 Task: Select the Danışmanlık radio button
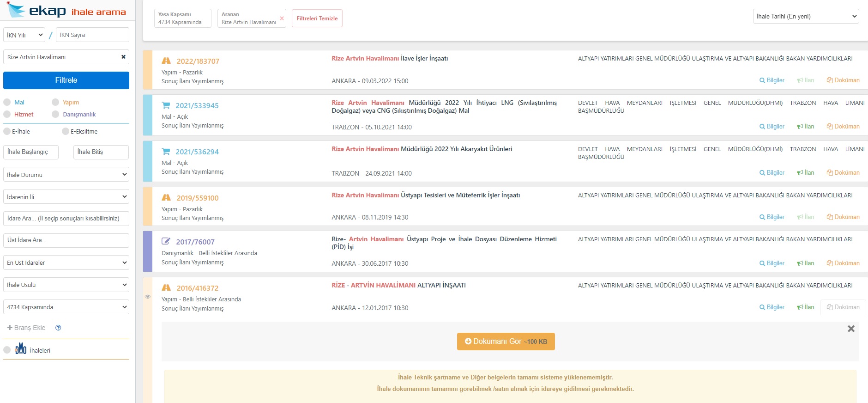pyautogui.click(x=55, y=114)
